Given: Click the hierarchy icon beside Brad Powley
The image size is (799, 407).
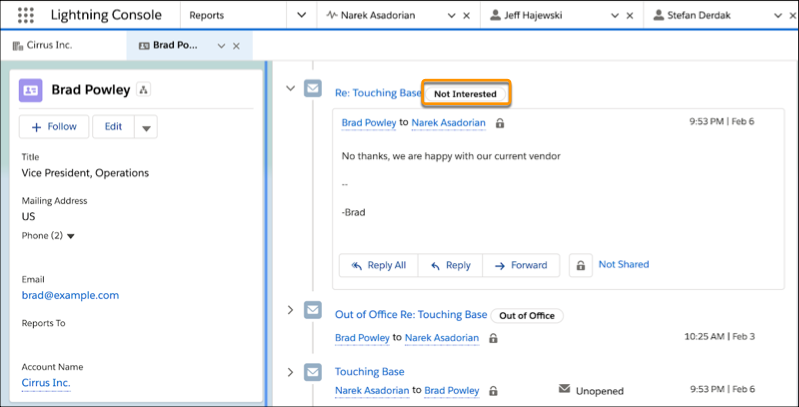Looking at the screenshot, I should pos(143,90).
